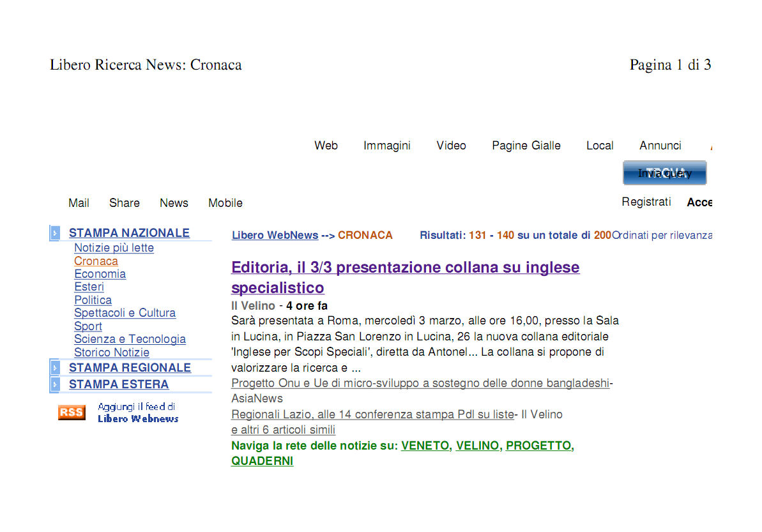This screenshot has width=762, height=532.
Task: Click the QUADERNI topic link
Action: [263, 461]
